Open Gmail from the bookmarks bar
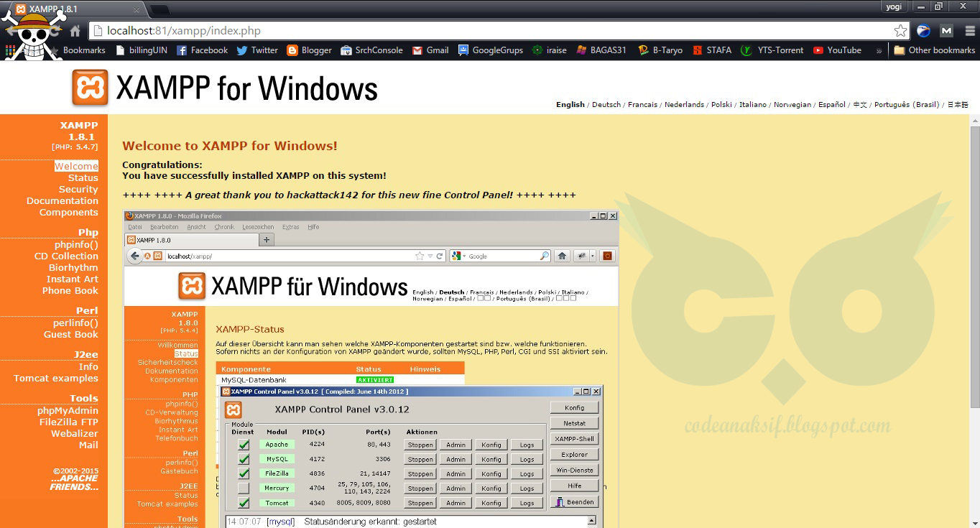 tap(430, 50)
